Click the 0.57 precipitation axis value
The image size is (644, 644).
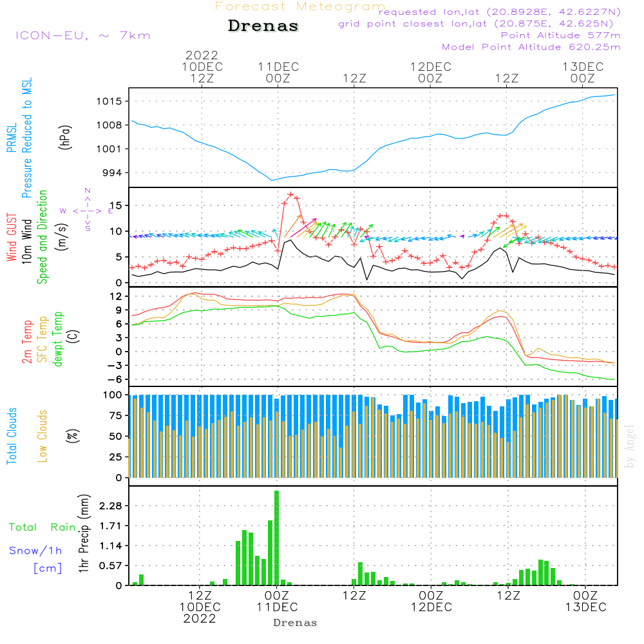click(111, 565)
